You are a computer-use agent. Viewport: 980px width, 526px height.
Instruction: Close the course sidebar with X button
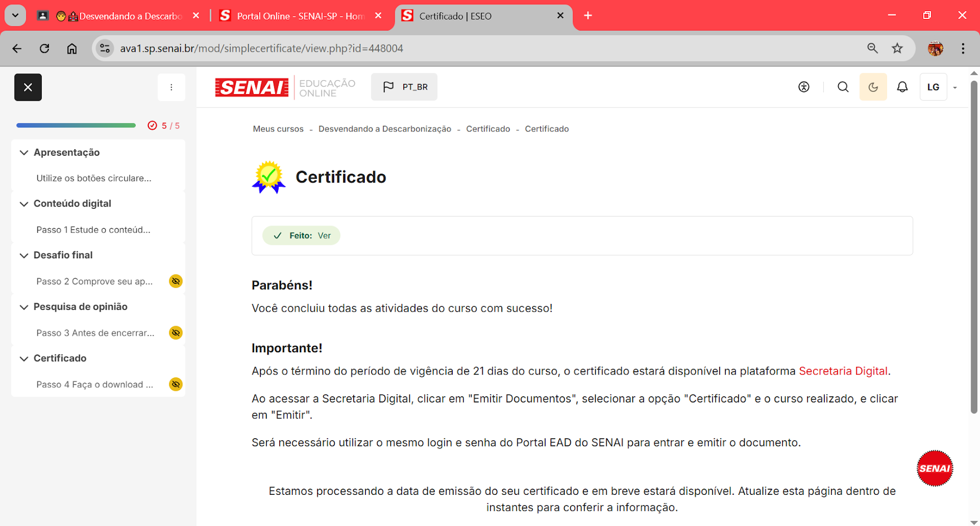pos(28,87)
